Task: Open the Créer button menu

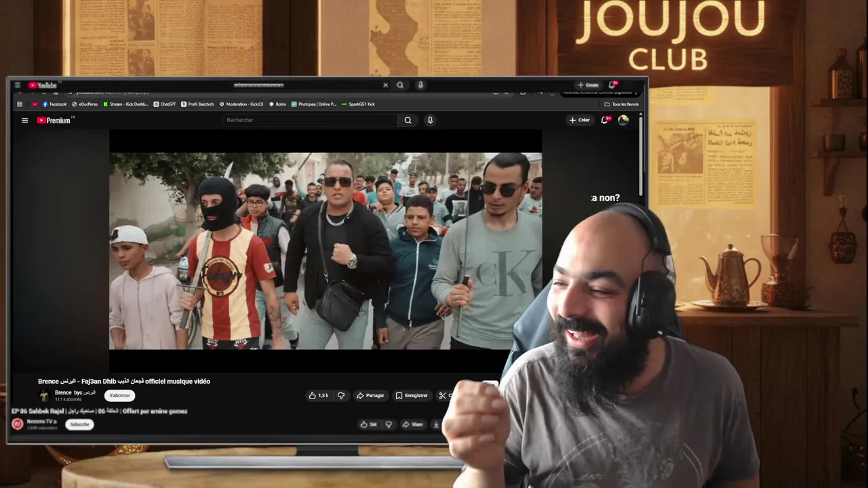Action: tap(580, 120)
